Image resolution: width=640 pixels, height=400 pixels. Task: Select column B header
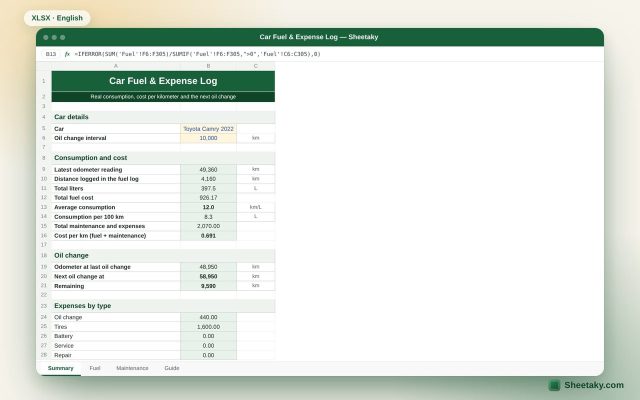(x=208, y=66)
